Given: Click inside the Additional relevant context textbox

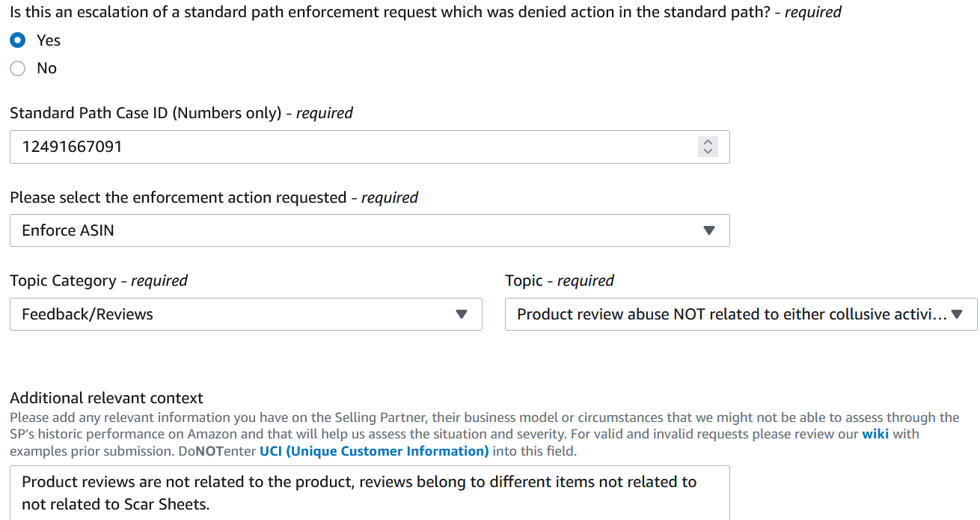Looking at the screenshot, I should click(x=370, y=493).
